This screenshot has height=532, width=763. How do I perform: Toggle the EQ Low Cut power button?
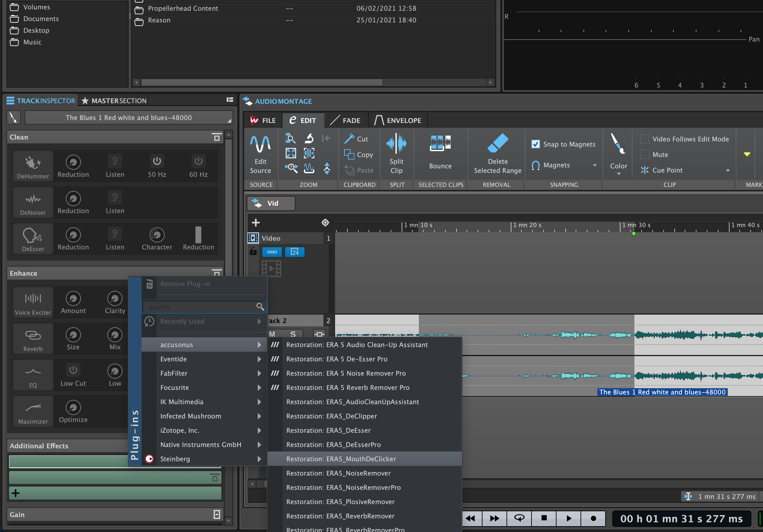pos(73,369)
